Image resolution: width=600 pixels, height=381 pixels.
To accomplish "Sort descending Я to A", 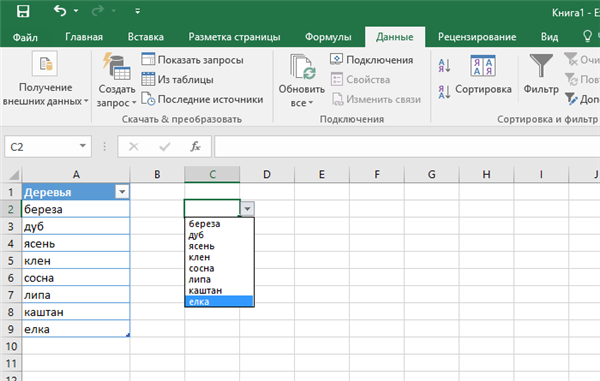I will [444, 92].
